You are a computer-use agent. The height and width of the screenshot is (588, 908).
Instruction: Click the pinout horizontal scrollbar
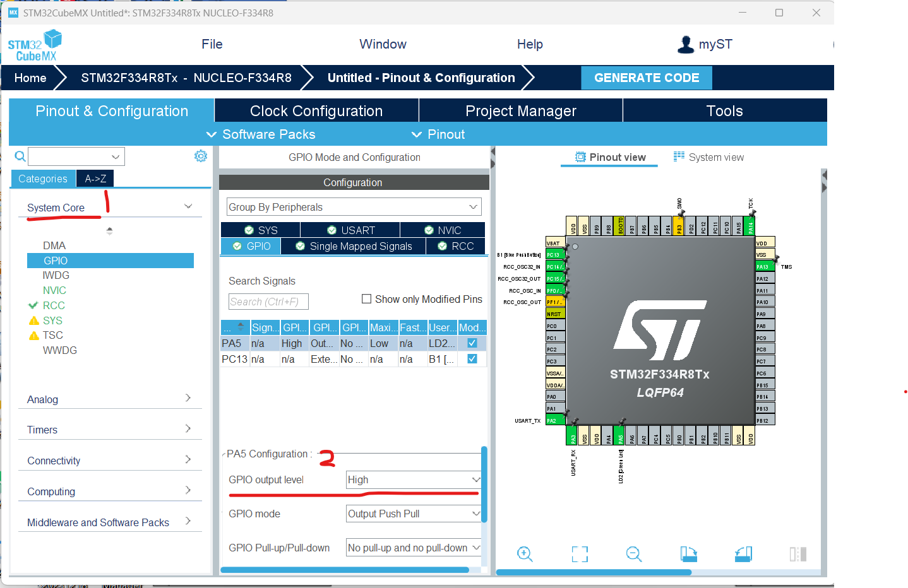pyautogui.click(x=594, y=572)
